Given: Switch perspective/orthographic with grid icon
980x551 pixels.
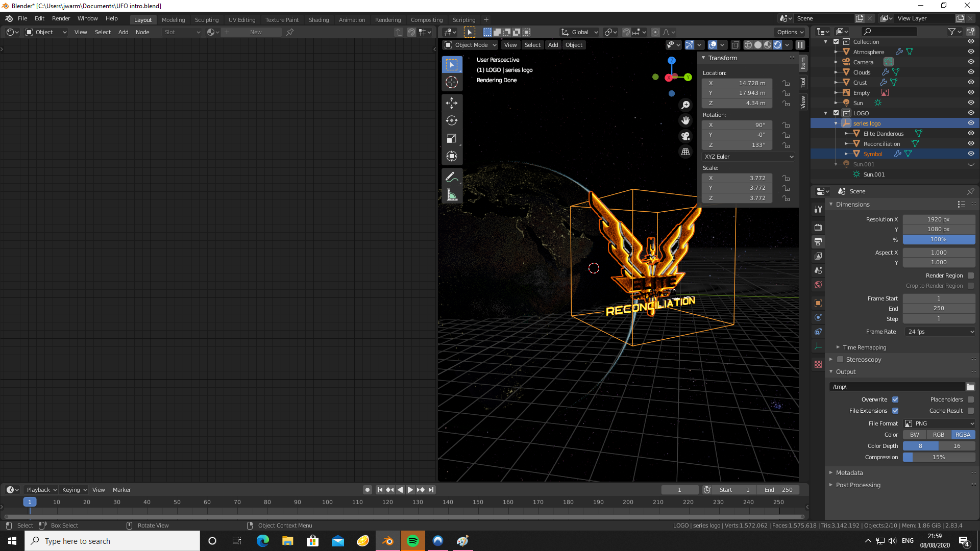Looking at the screenshot, I should coord(685,152).
